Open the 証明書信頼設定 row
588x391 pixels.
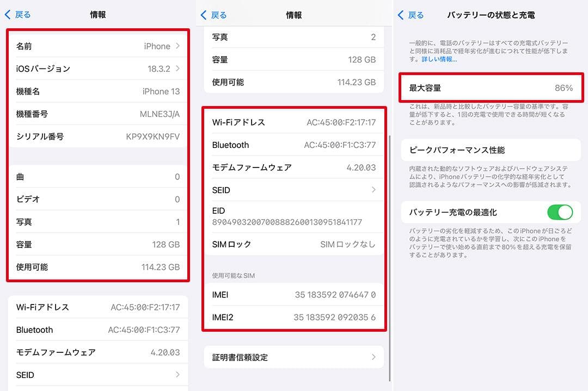[x=294, y=357]
